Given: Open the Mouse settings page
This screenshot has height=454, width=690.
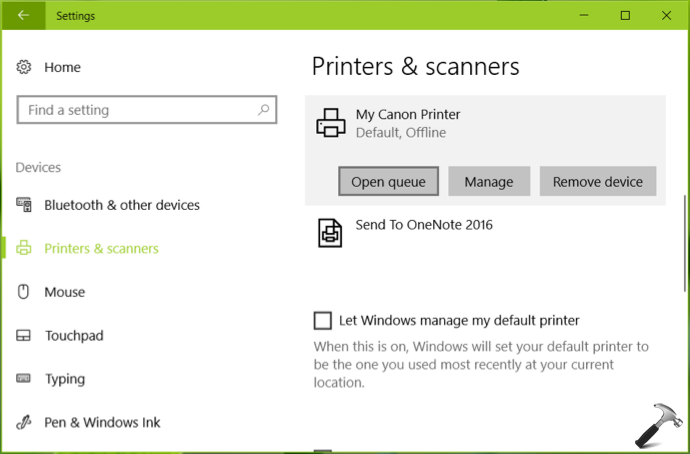Looking at the screenshot, I should [64, 292].
